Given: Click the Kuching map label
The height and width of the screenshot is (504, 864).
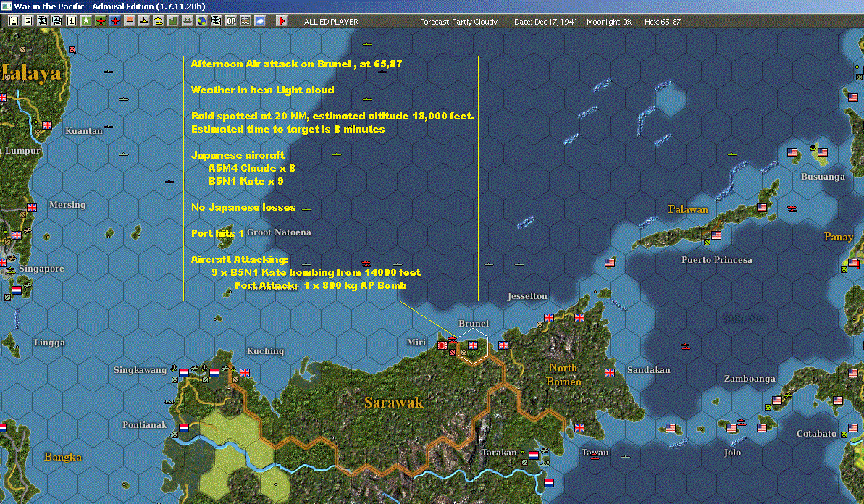Looking at the screenshot, I should [x=265, y=351].
